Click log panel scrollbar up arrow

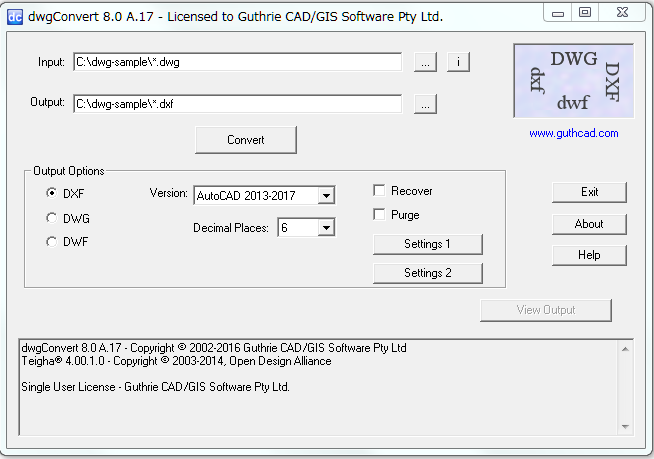tap(625, 349)
